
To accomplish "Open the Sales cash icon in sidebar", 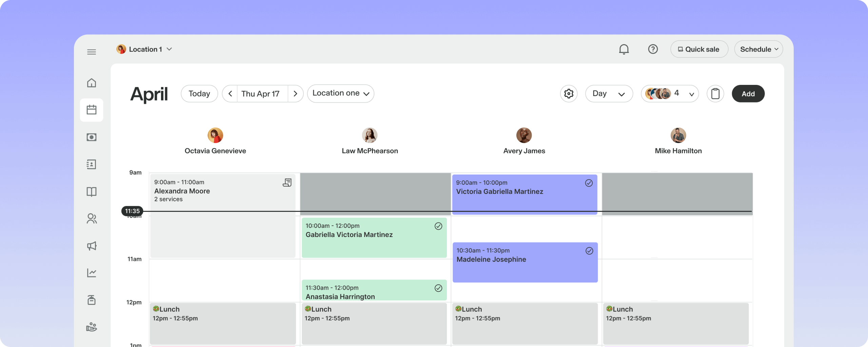I will point(92,137).
